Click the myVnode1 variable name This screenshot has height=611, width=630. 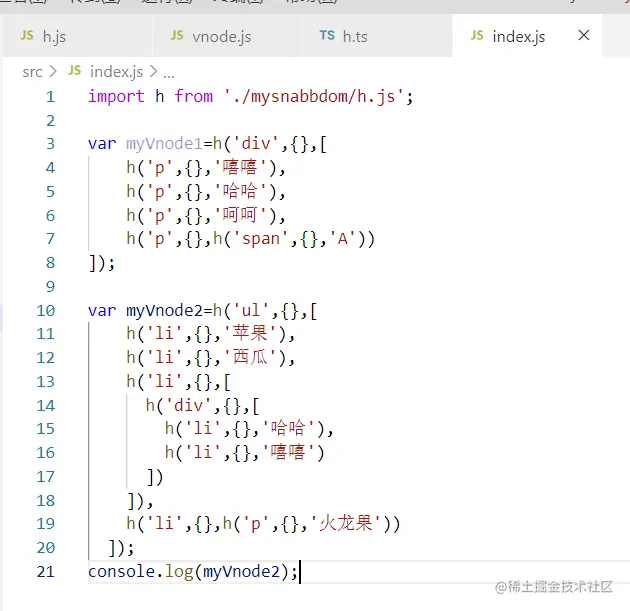164,144
